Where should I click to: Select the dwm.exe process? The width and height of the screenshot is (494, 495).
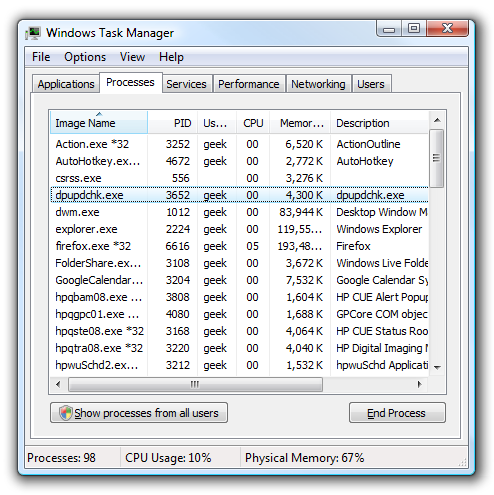(x=239, y=212)
